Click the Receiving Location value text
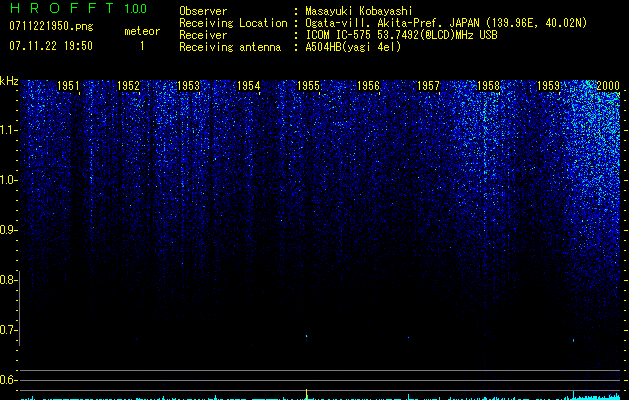Image resolution: width=629 pixels, height=400 pixels. click(446, 23)
